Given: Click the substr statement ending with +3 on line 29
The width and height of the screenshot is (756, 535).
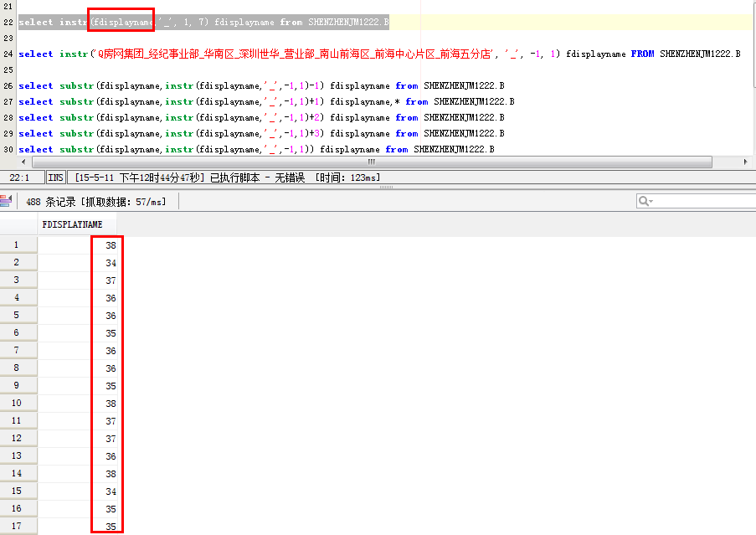Looking at the screenshot, I should [261, 133].
